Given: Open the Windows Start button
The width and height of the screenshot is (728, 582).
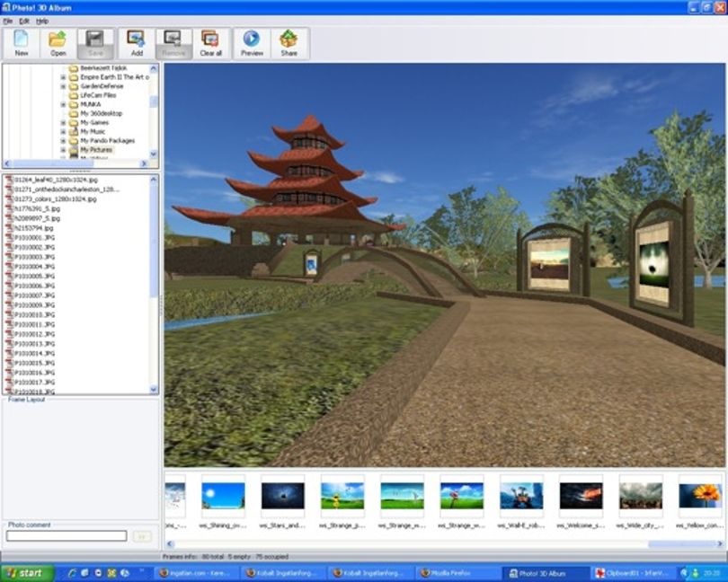Looking at the screenshot, I should (24, 573).
